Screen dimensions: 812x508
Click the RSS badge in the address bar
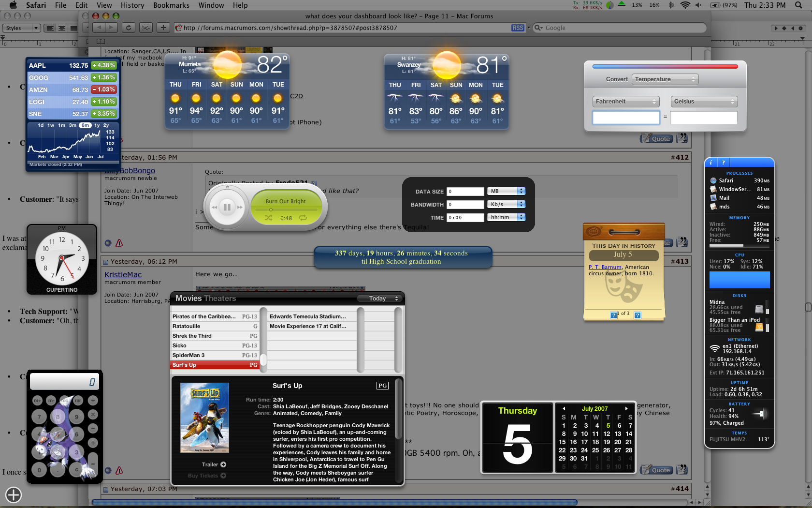(x=518, y=28)
